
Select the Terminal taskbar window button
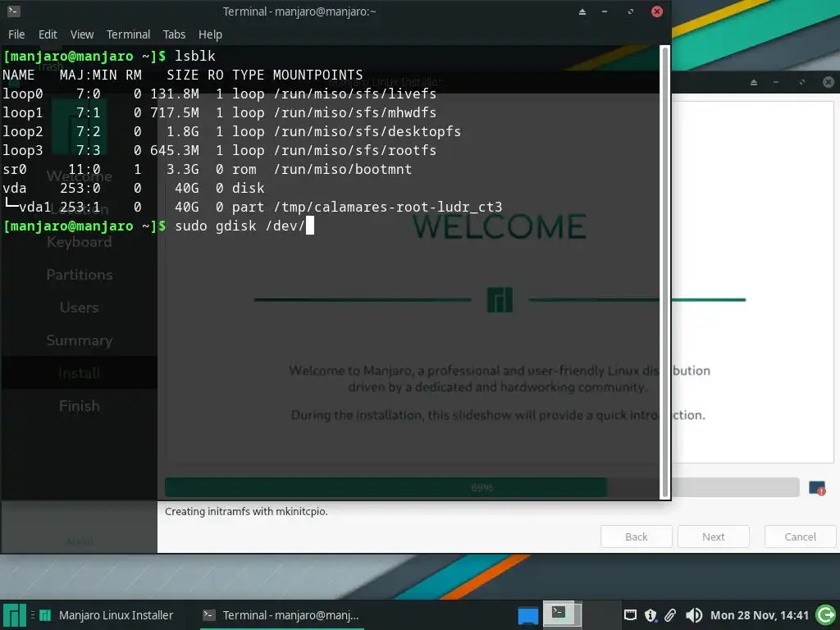[281, 615]
